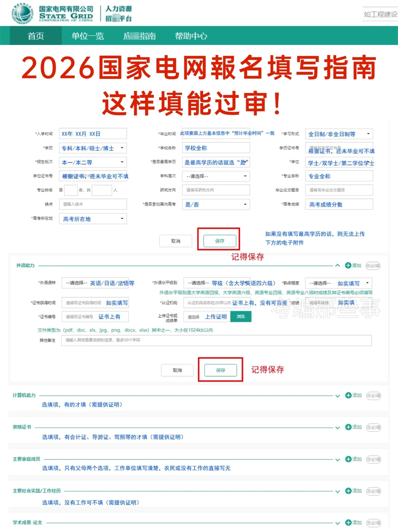Click the 专业排名 total count field

102,190
